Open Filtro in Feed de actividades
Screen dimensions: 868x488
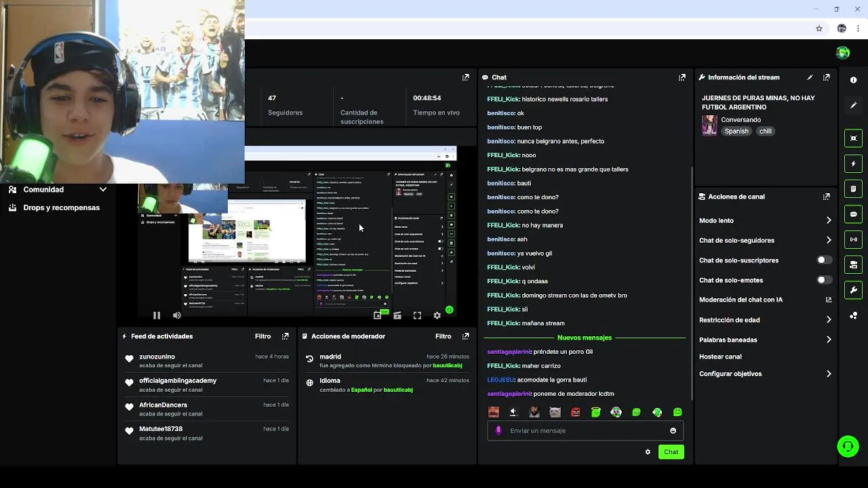pos(262,336)
